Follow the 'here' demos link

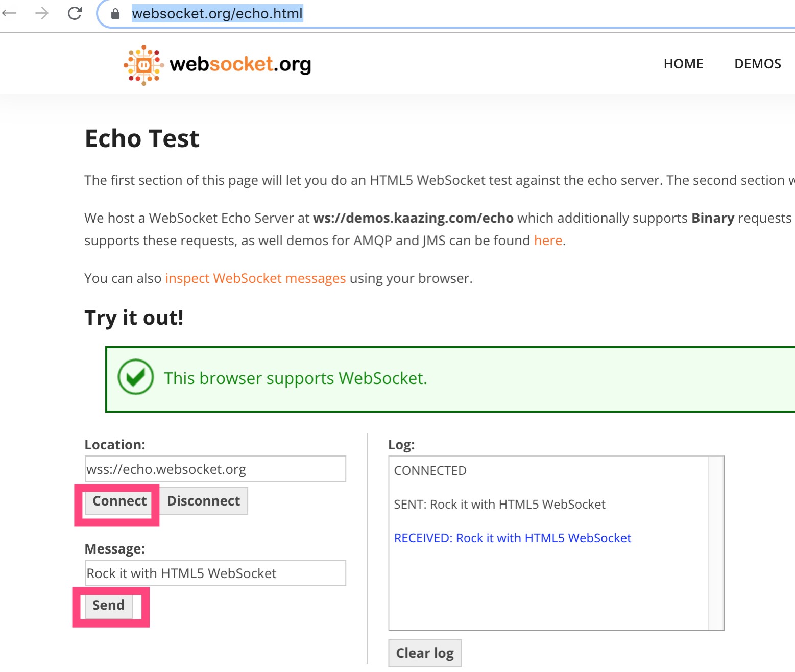548,241
